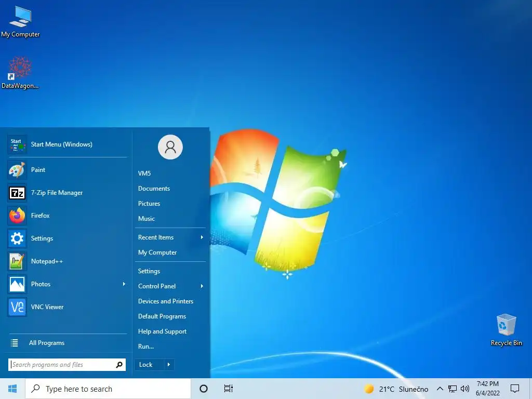Click the 21°C Slunečno weather text

404,389
